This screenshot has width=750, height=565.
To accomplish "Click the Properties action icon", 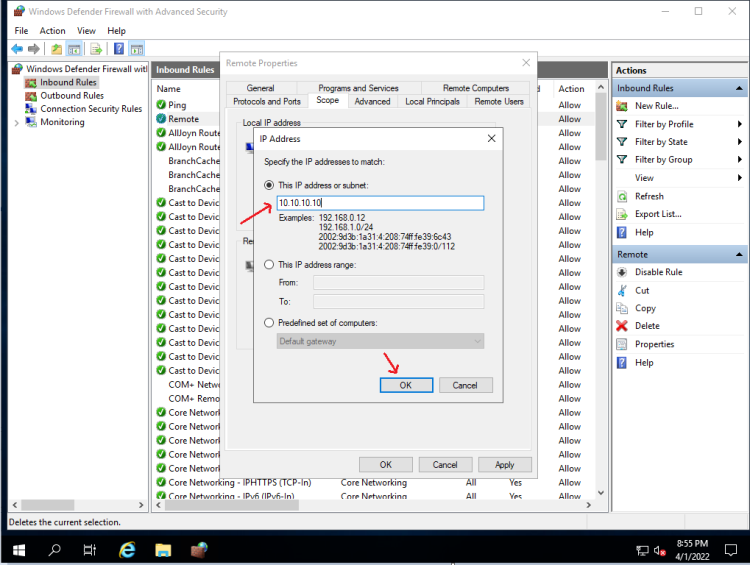I will (x=622, y=344).
